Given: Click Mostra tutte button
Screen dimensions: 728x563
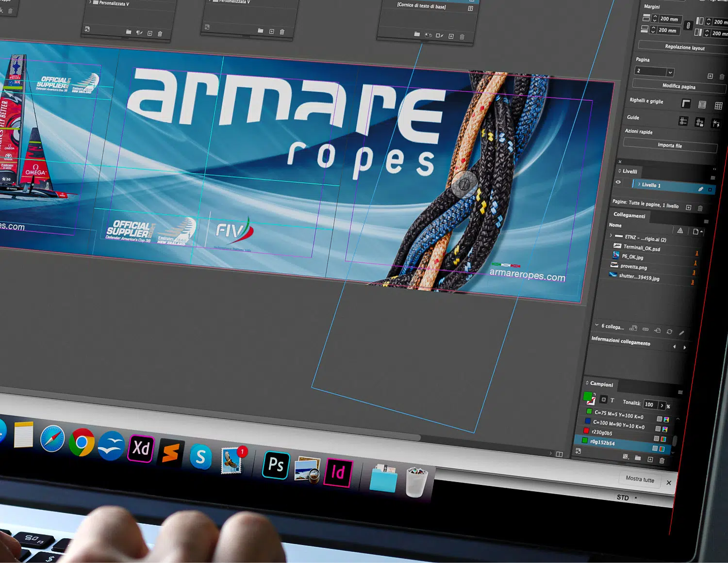Looking at the screenshot, I should point(640,479).
